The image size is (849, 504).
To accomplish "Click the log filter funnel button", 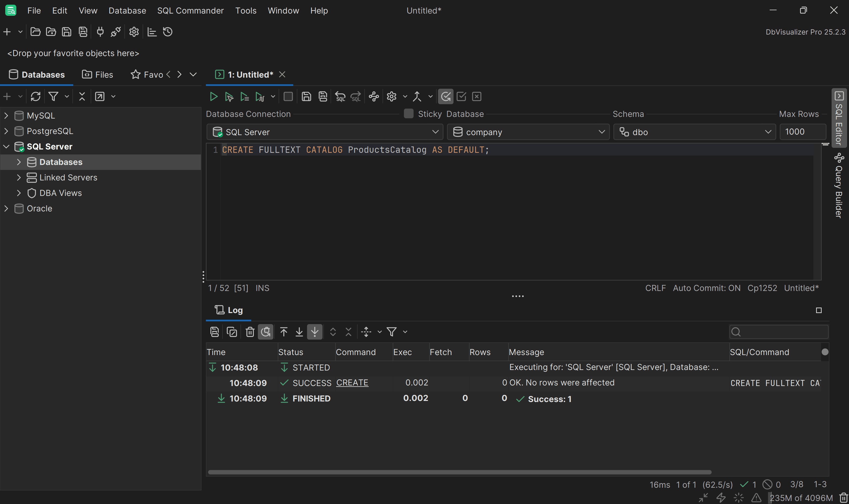I will pos(392,332).
